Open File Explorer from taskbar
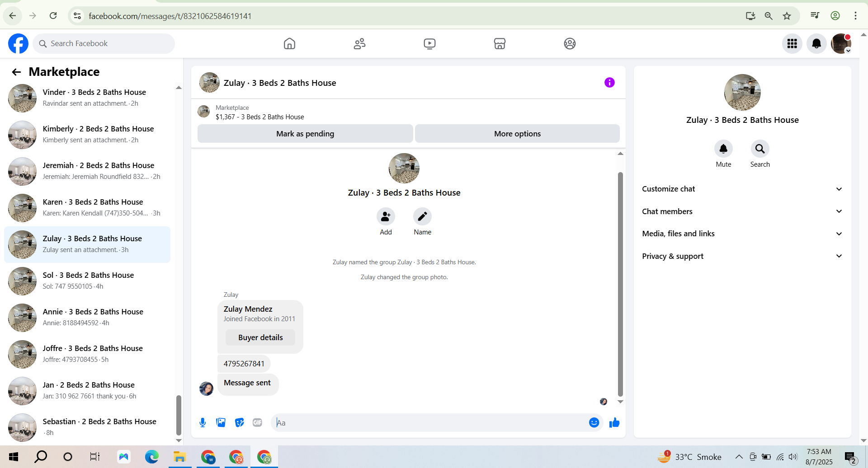Screen dimensions: 868x468 tap(179, 457)
